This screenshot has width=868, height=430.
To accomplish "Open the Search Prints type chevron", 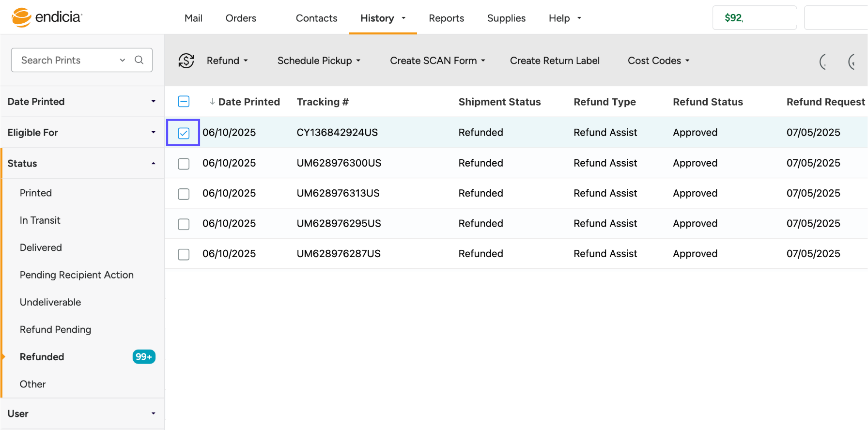I will click(x=123, y=60).
